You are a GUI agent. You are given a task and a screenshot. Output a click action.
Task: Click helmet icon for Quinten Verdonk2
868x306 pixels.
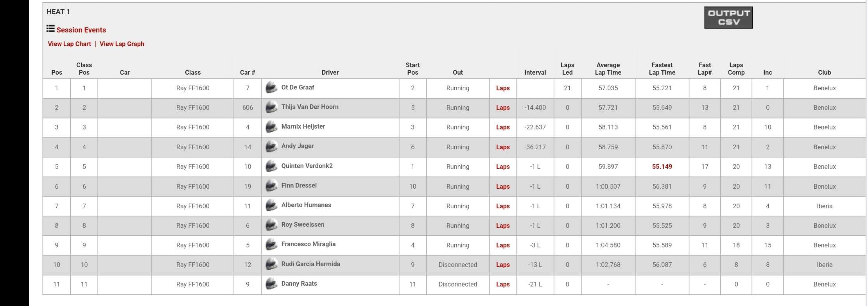tap(271, 166)
